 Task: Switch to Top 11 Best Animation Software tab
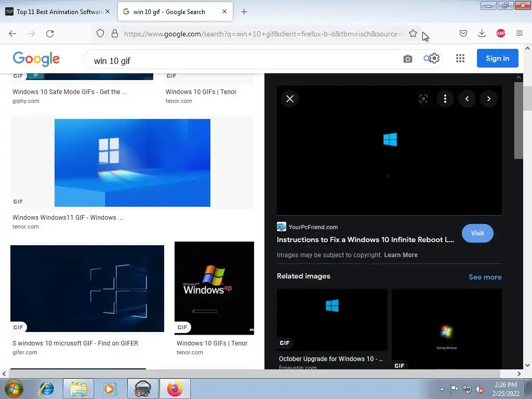[58, 12]
